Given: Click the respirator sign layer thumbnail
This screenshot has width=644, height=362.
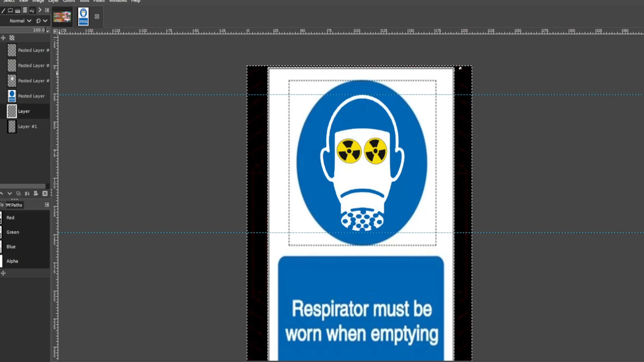Looking at the screenshot, I should pyautogui.click(x=12, y=96).
